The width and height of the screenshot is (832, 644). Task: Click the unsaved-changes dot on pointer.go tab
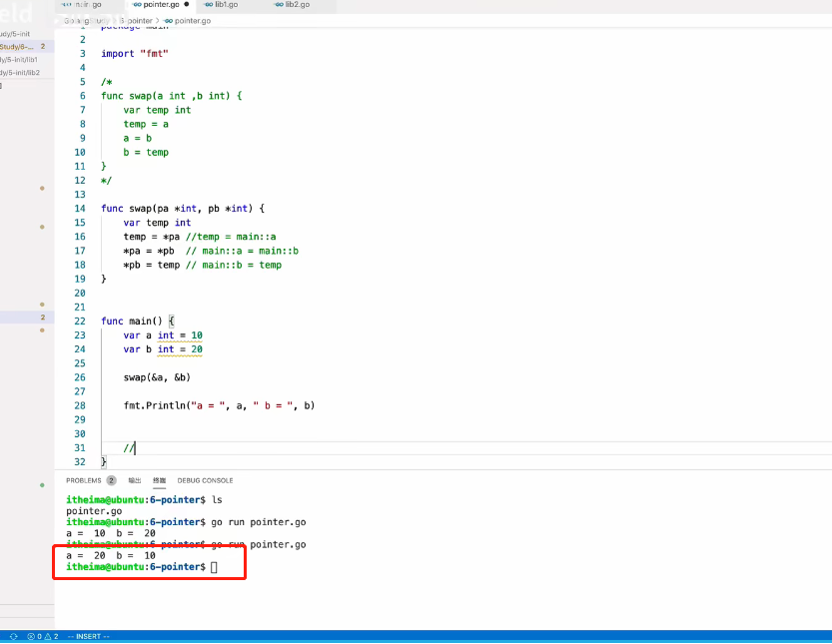[x=186, y=5]
